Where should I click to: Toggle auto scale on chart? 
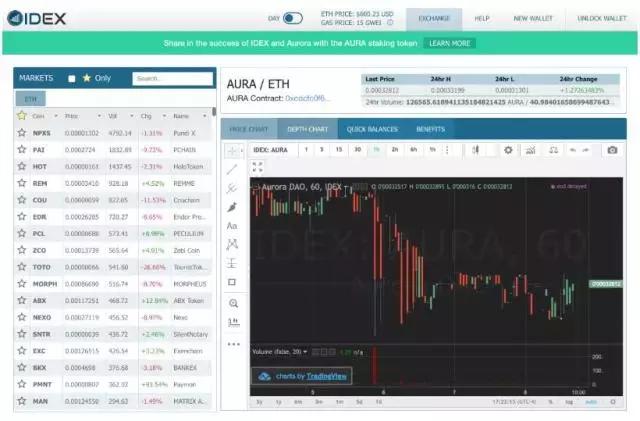(591, 402)
